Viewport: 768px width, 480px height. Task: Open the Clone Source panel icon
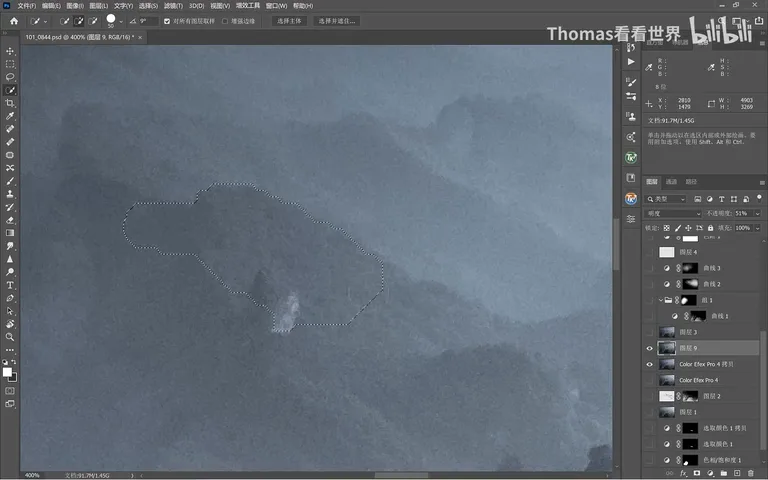631,117
